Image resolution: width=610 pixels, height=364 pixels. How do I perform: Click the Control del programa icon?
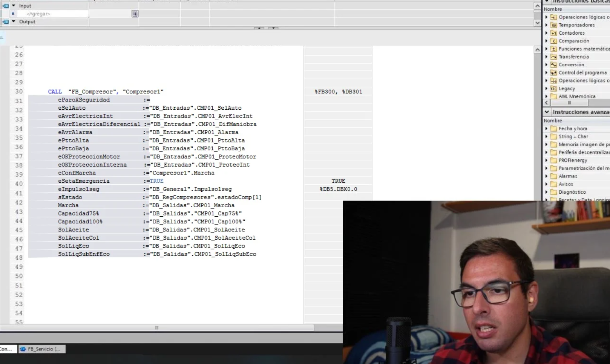(x=553, y=72)
